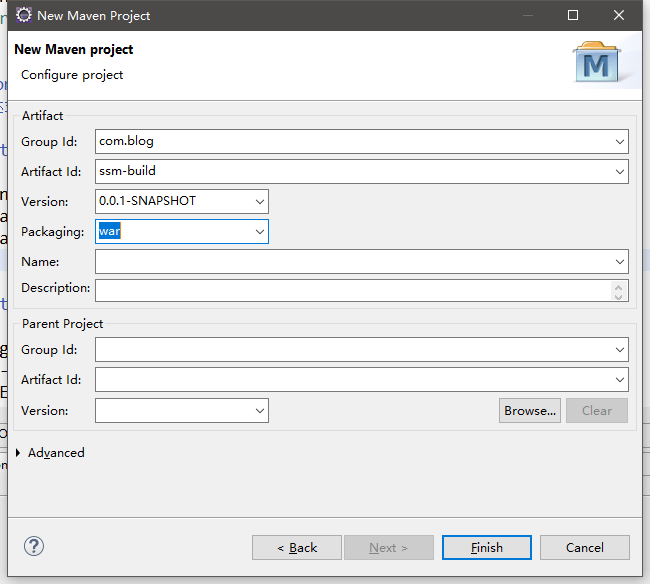Click the Description scroll up arrow
650x584 pixels.
click(x=618, y=286)
